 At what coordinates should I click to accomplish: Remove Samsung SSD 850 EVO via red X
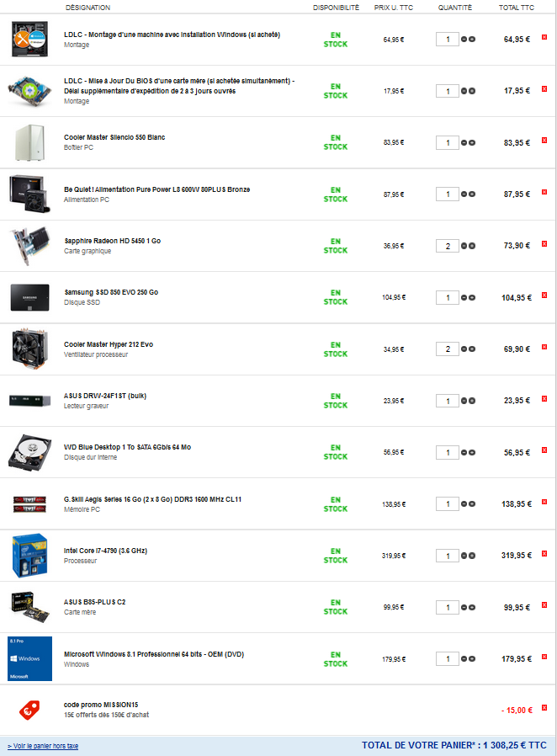coord(544,295)
